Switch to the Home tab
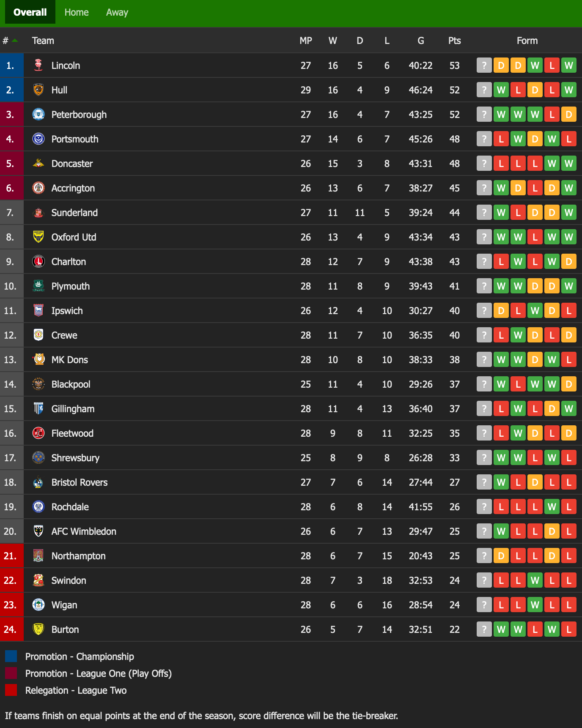582x728 pixels. coord(76,12)
